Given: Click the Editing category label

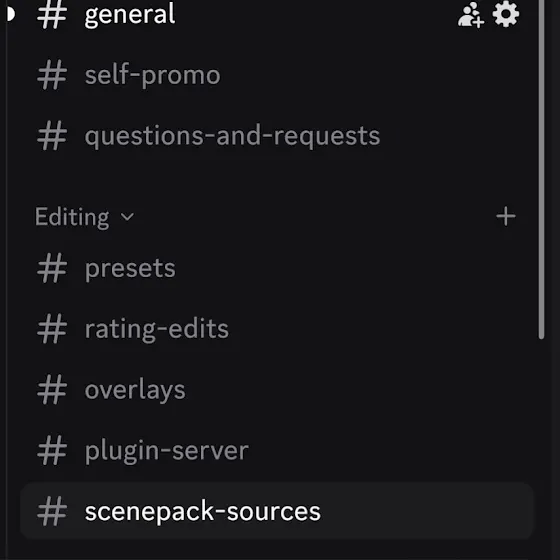Looking at the screenshot, I should (72, 217).
